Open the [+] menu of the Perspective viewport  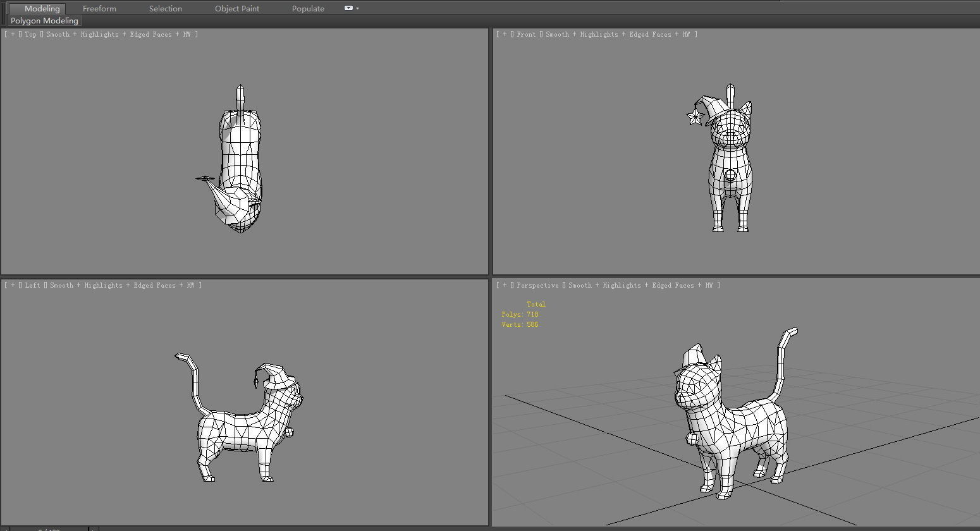coord(505,285)
